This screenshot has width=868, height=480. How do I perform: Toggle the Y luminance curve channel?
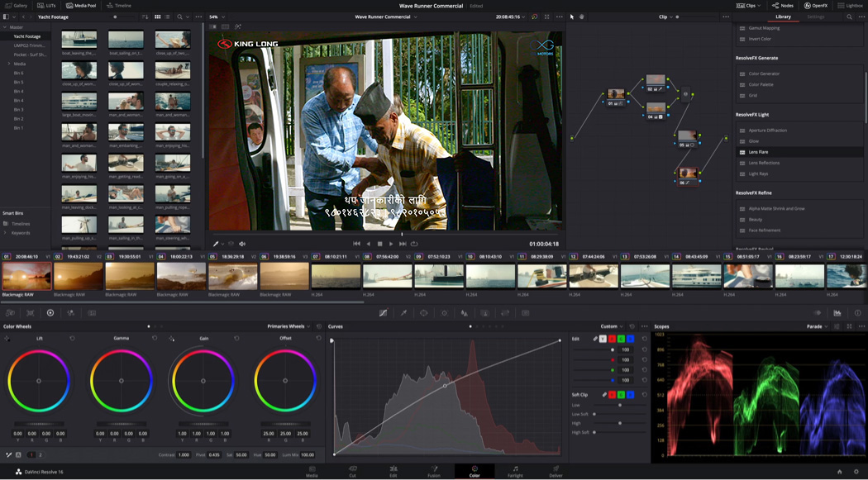point(603,339)
